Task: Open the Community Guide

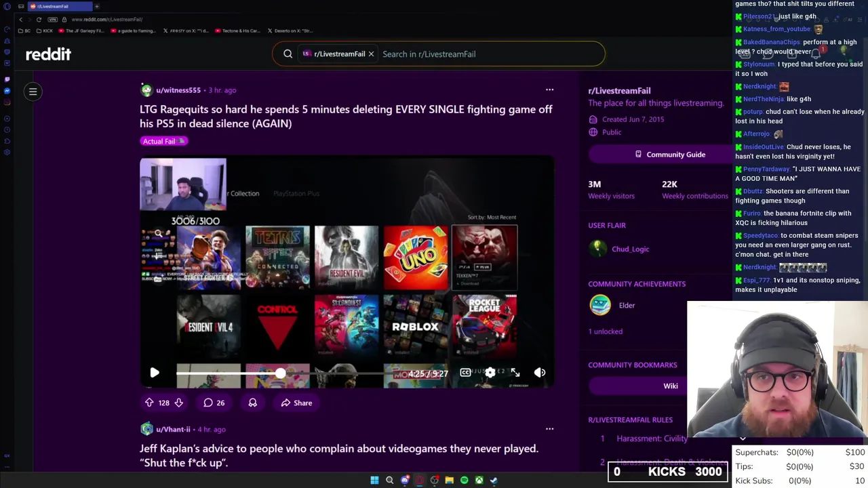Action: click(x=669, y=155)
